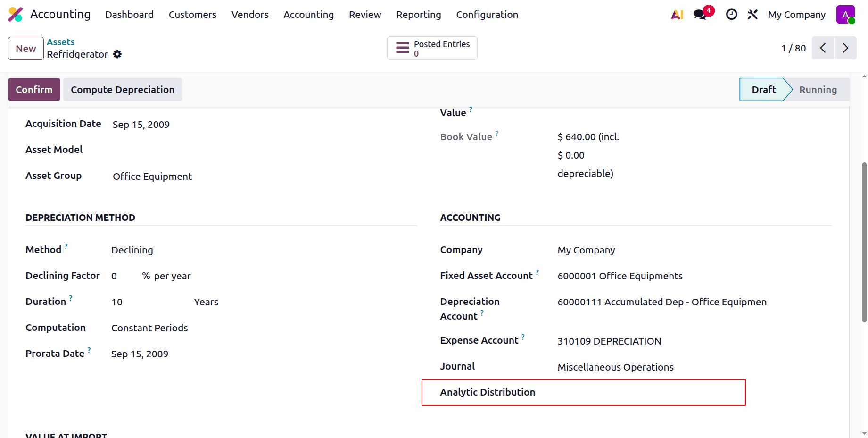This screenshot has width=868, height=438.
Task: Open the debug tools icon
Action: point(752,15)
